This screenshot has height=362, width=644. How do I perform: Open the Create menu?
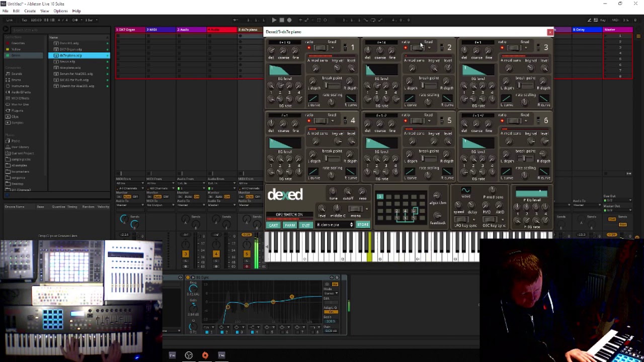(30, 11)
